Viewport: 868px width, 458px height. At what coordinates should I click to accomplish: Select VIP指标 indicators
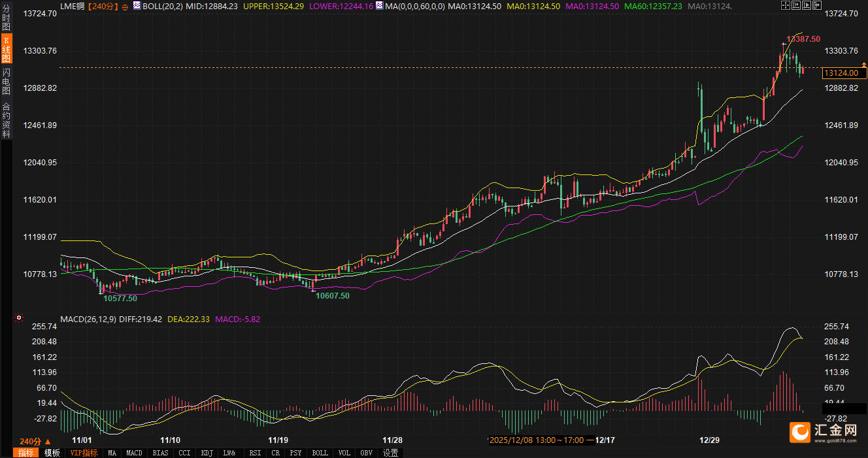[84, 453]
